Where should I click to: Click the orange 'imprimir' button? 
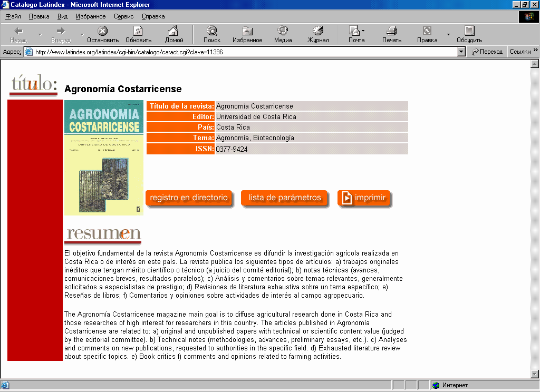tap(364, 198)
